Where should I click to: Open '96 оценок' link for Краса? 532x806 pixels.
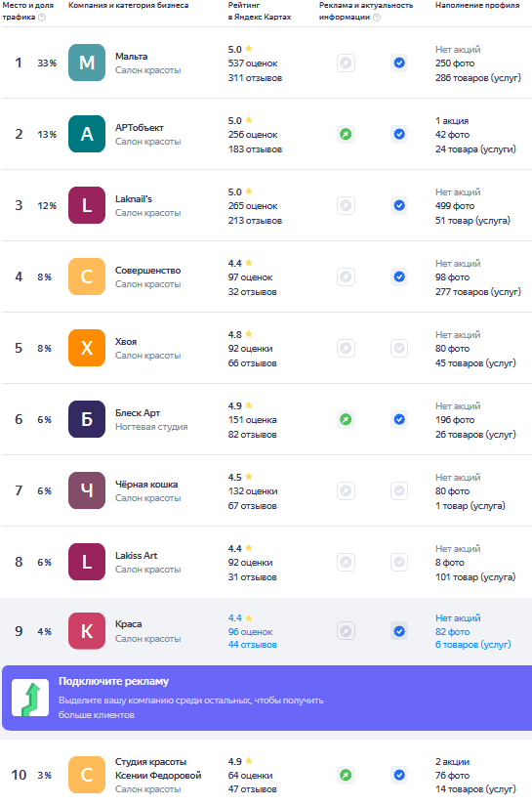pos(251,632)
